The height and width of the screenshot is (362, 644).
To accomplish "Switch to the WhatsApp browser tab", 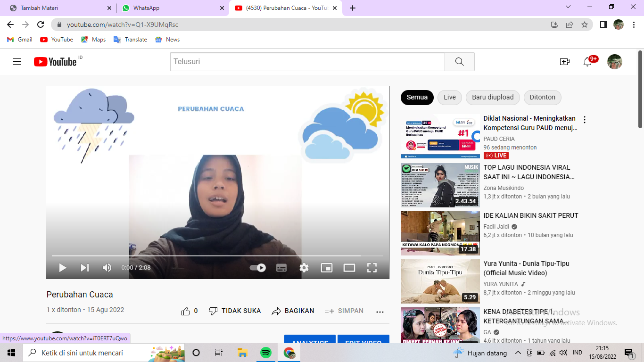I will (x=170, y=8).
